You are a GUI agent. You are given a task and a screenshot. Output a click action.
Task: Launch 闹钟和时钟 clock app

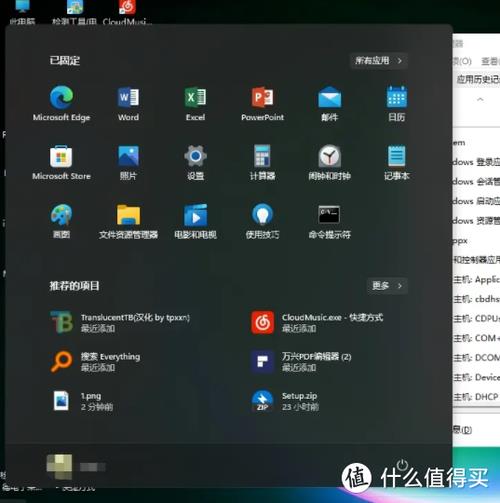[329, 162]
